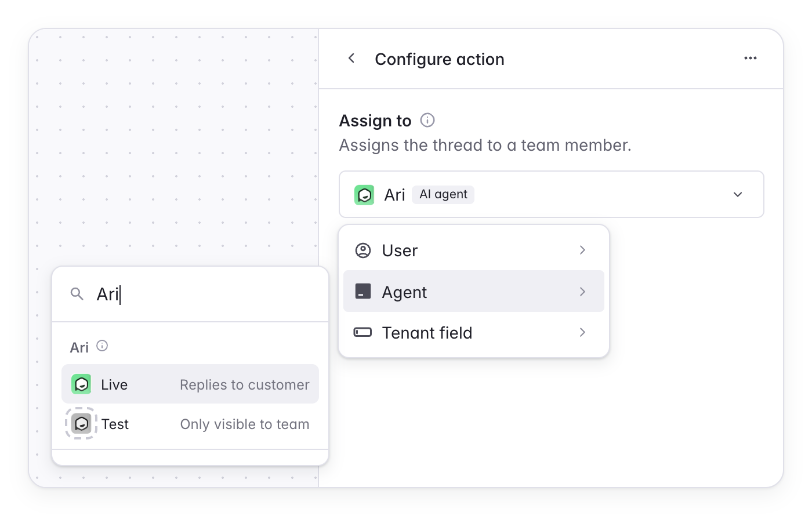Click the Ari group heading label
The height and width of the screenshot is (516, 812).
tap(79, 347)
